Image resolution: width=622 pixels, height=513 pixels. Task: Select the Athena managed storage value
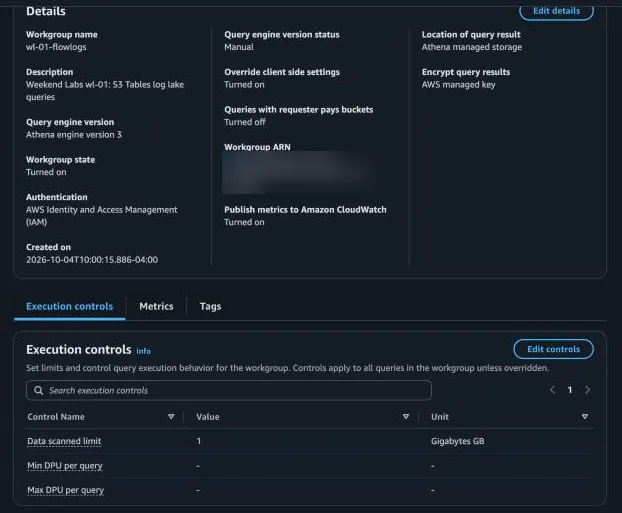pyautogui.click(x=472, y=47)
